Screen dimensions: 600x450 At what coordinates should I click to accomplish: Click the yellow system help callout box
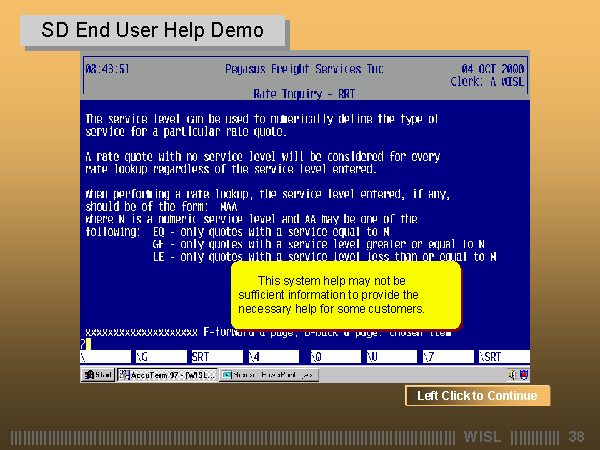point(345,295)
